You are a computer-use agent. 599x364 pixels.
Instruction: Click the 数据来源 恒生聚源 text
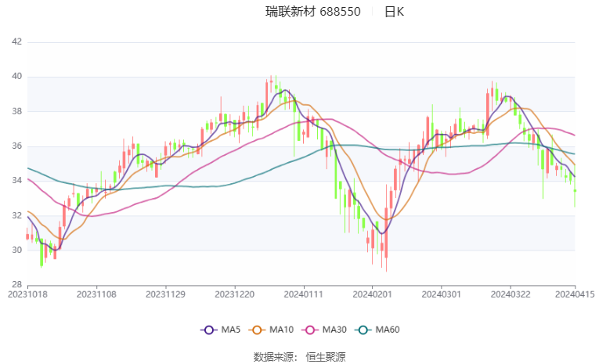pos(299,356)
